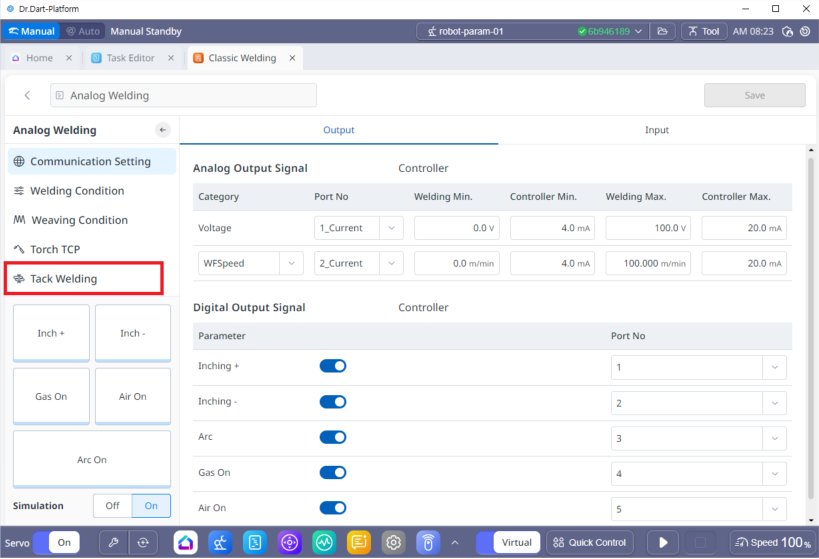The width and height of the screenshot is (819, 559).
Task: Click the green waveform monitor dock icon
Action: coord(324,542)
